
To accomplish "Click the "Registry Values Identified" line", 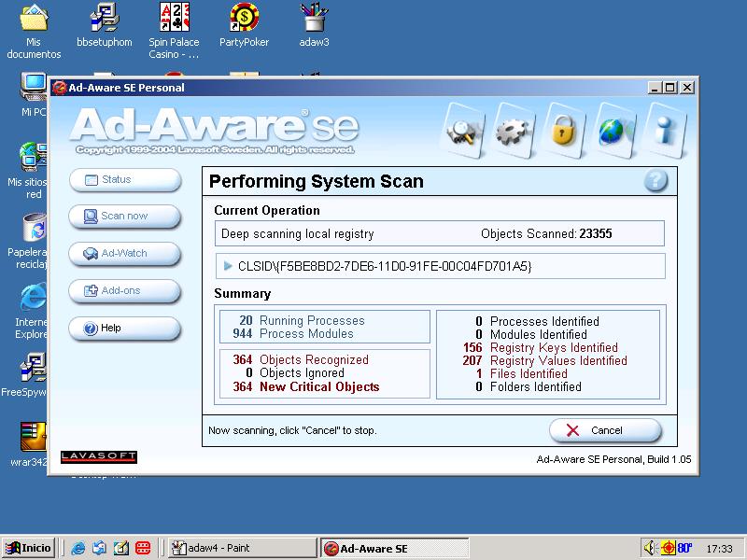I will point(544,360).
